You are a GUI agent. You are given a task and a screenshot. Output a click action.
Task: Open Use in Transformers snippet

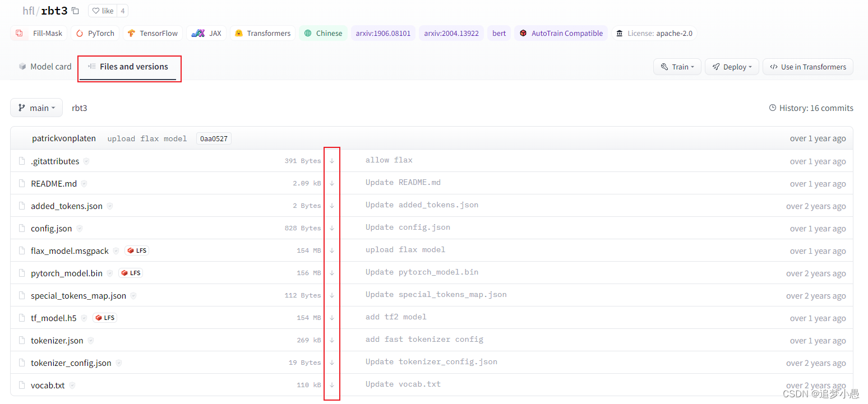click(x=807, y=66)
